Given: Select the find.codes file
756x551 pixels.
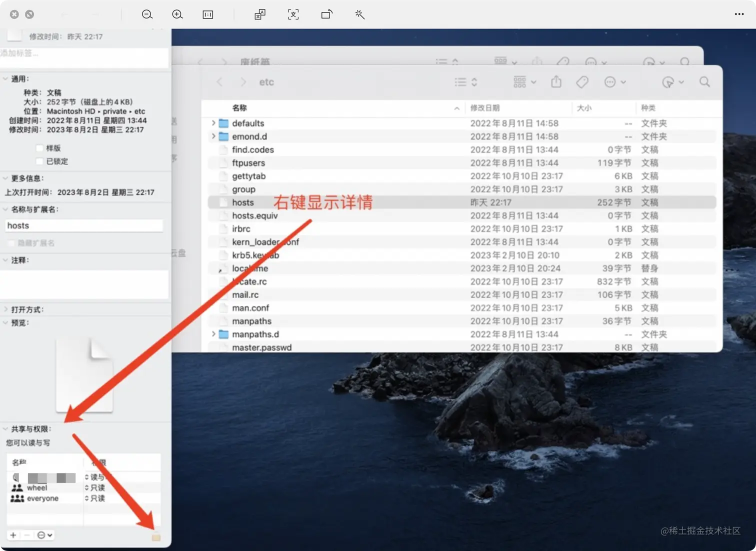Looking at the screenshot, I should 252,149.
